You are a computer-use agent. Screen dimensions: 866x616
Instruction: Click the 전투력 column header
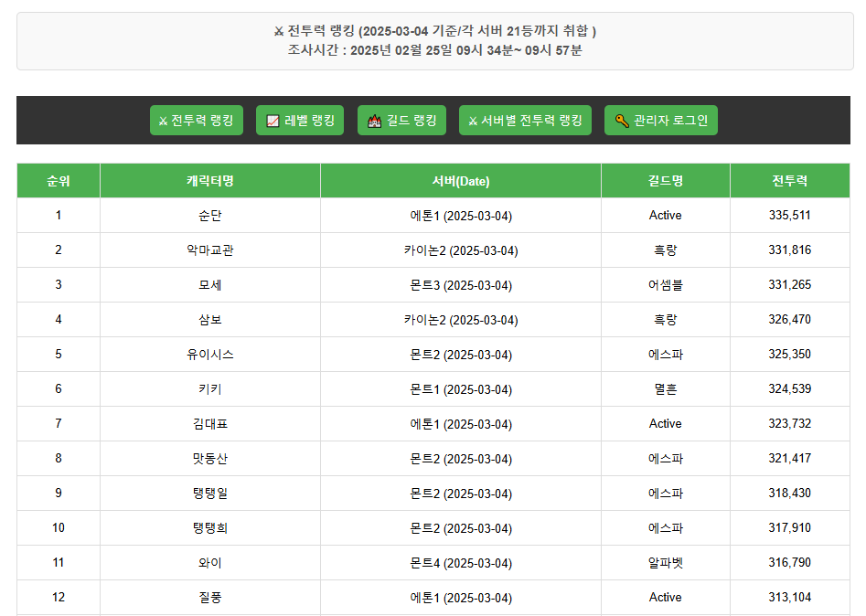click(x=790, y=181)
